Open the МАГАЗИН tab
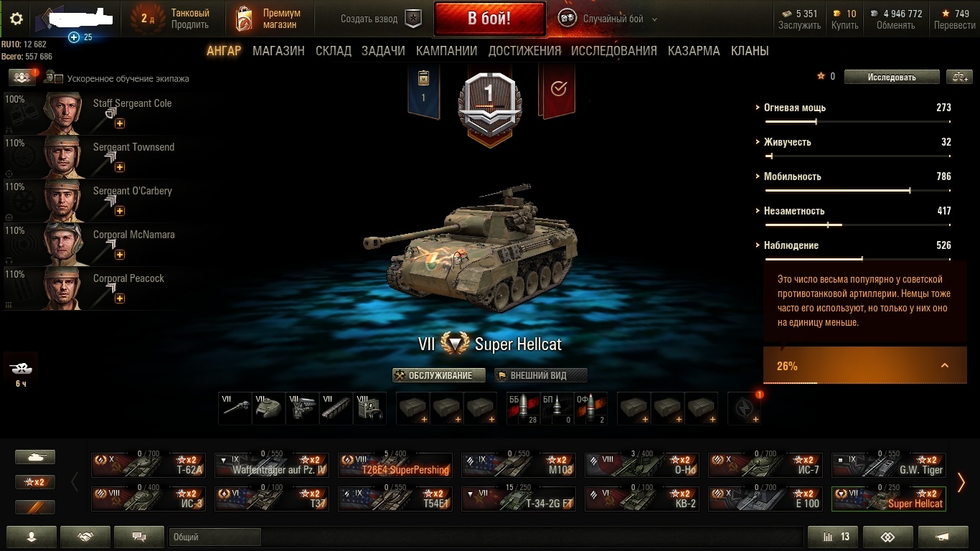The width and height of the screenshot is (980, 551). (x=278, y=51)
